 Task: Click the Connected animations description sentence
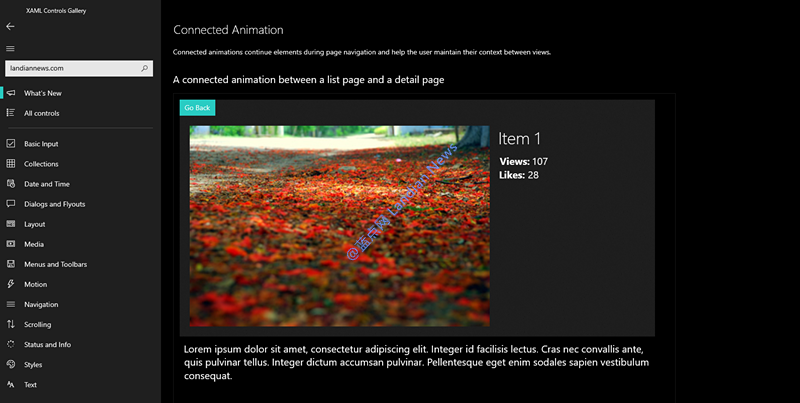(362, 52)
